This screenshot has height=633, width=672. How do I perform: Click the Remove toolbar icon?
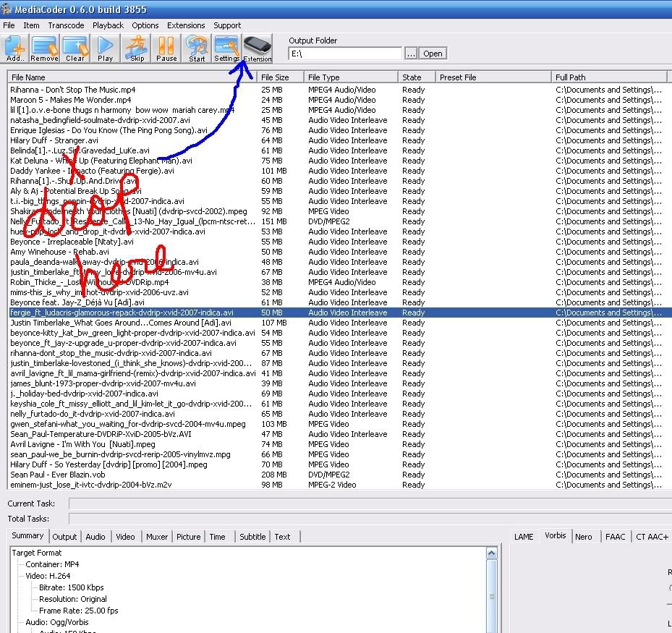tap(45, 48)
